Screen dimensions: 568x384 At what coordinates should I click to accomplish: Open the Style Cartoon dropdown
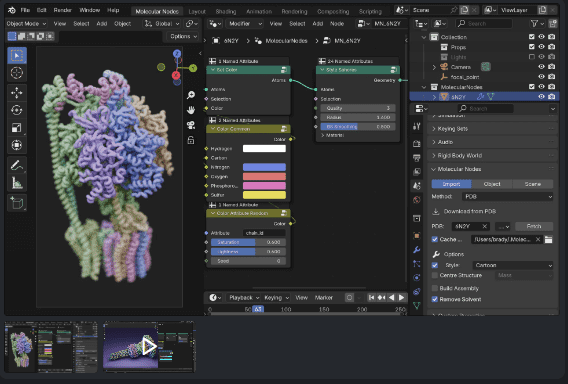coord(513,266)
